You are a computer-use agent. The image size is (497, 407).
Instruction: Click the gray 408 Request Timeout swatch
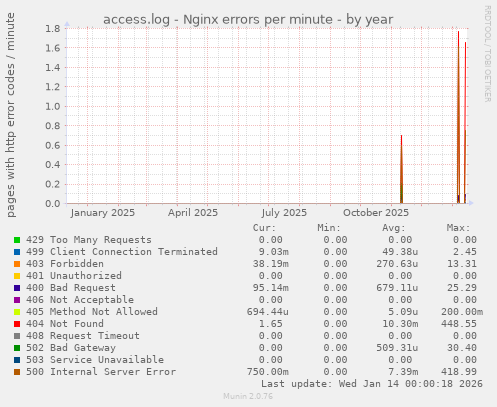(x=17, y=336)
